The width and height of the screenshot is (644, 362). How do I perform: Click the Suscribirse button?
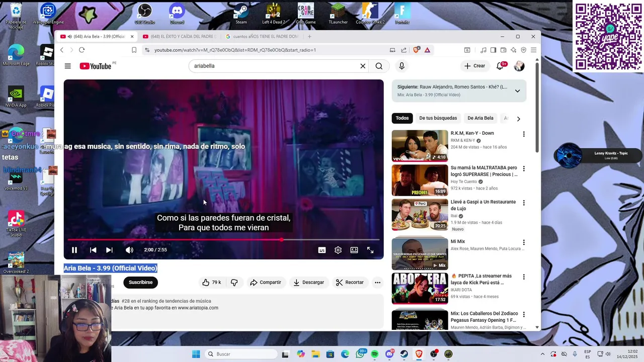point(140,283)
